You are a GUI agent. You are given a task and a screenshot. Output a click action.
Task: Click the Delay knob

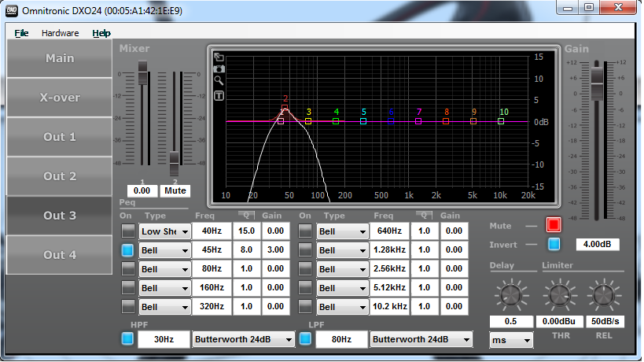tap(510, 295)
